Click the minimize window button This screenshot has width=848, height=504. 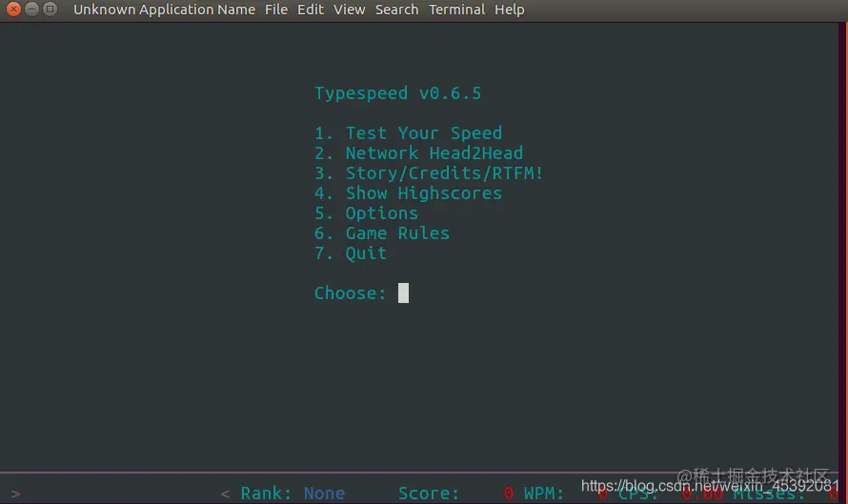(x=31, y=10)
